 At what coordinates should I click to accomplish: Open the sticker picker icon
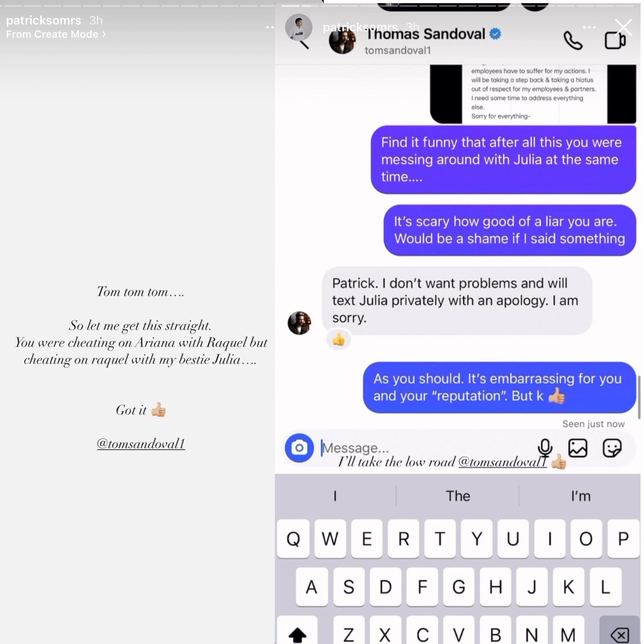(612, 448)
